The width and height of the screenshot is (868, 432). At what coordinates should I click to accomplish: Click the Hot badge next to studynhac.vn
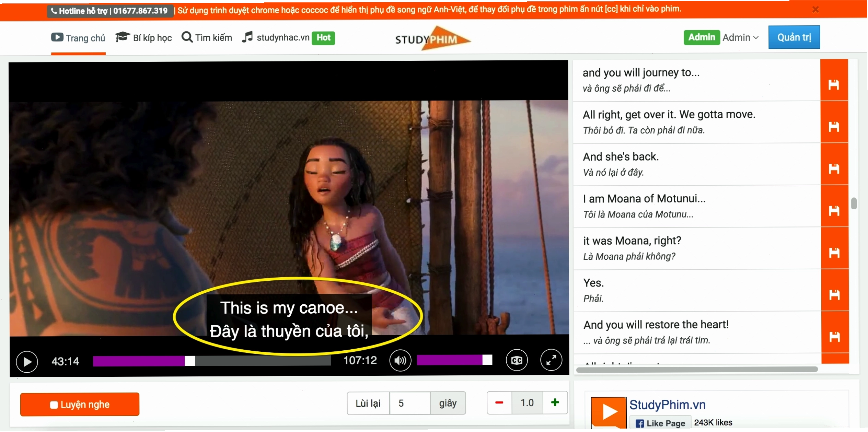323,38
